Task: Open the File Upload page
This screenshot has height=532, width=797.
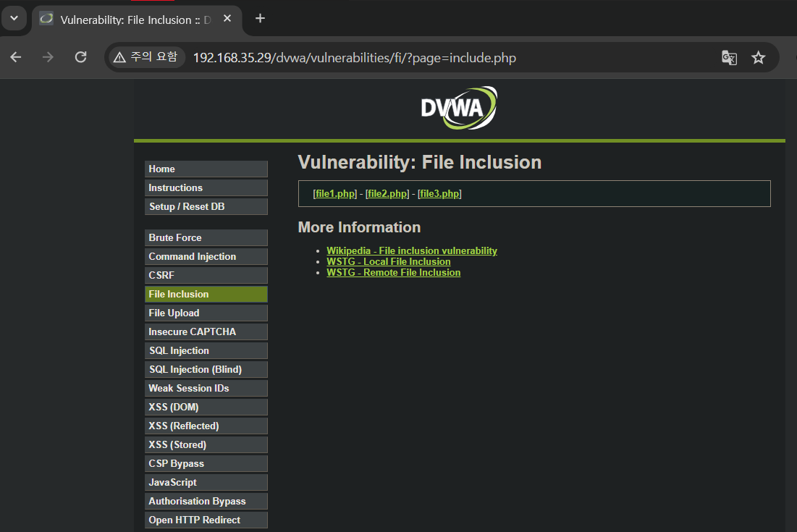Action: tap(206, 313)
